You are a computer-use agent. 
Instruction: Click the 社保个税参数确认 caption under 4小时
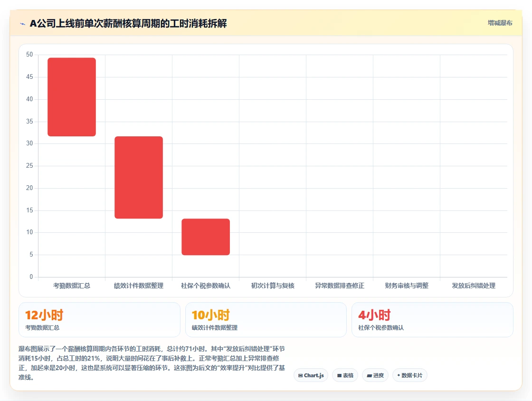coord(381,328)
